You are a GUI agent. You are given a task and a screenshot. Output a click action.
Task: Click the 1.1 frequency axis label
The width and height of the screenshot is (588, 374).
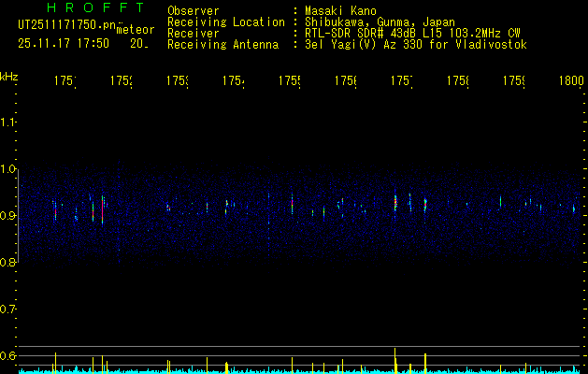pos(7,122)
